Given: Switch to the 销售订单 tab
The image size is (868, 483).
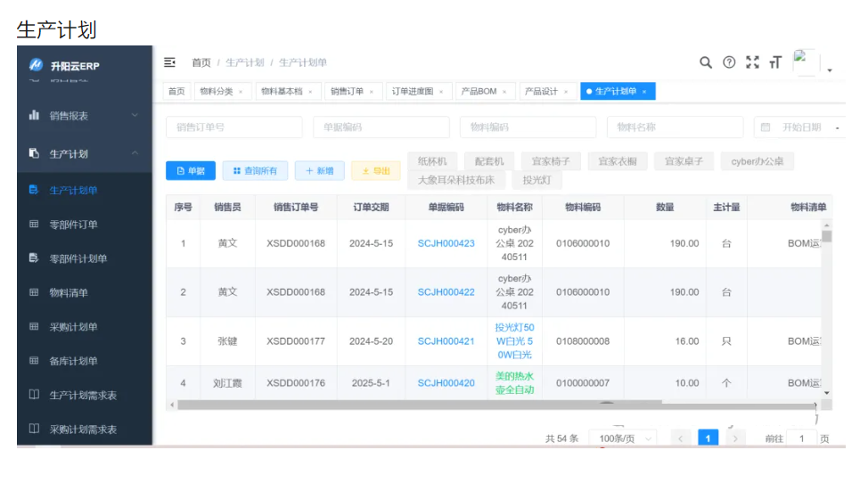Looking at the screenshot, I should (x=347, y=92).
